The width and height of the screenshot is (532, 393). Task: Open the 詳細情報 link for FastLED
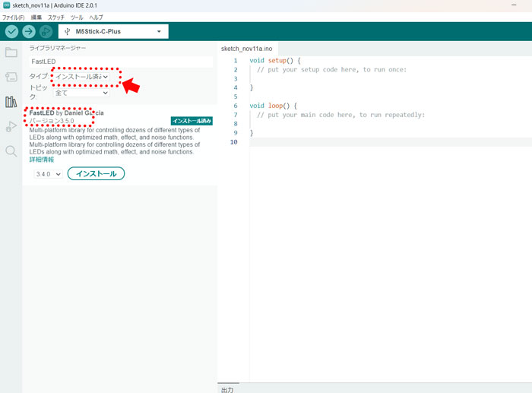click(41, 160)
